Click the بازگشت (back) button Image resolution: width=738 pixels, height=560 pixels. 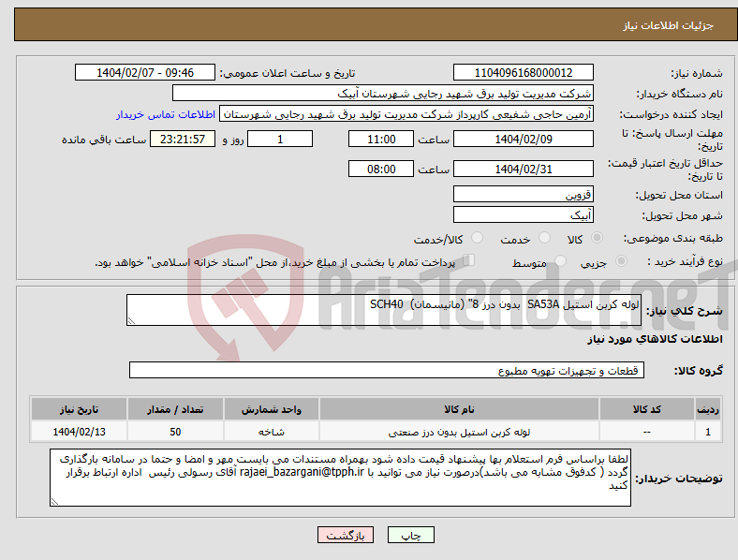pos(346,535)
